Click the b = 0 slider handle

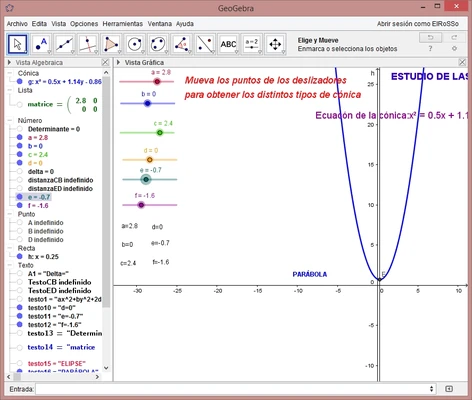(x=147, y=103)
